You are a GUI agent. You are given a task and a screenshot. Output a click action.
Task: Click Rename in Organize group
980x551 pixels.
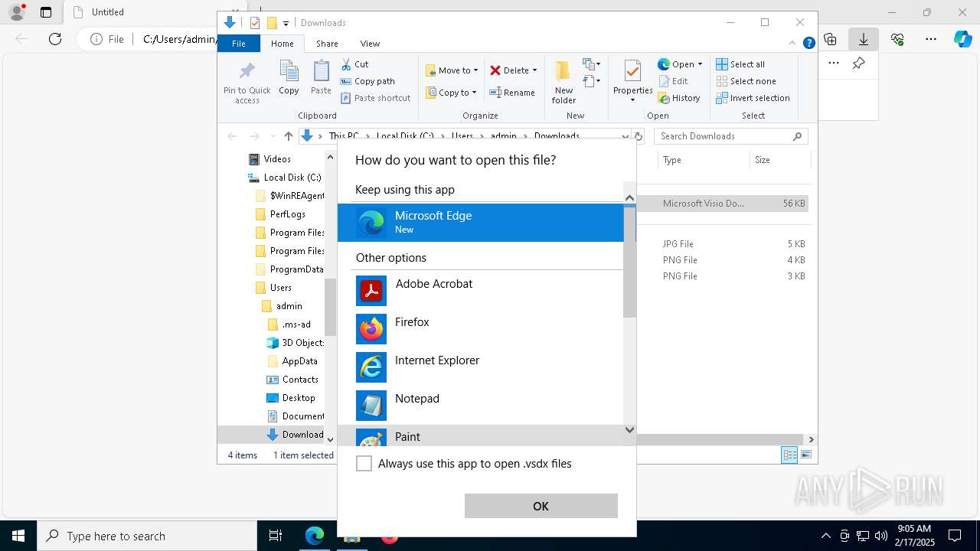click(x=512, y=93)
